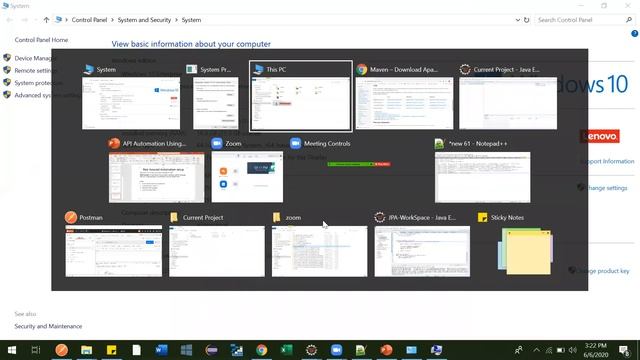Open File Explorer from the taskbar
Screen dimensions: 640x360
pyautogui.click(x=87, y=350)
